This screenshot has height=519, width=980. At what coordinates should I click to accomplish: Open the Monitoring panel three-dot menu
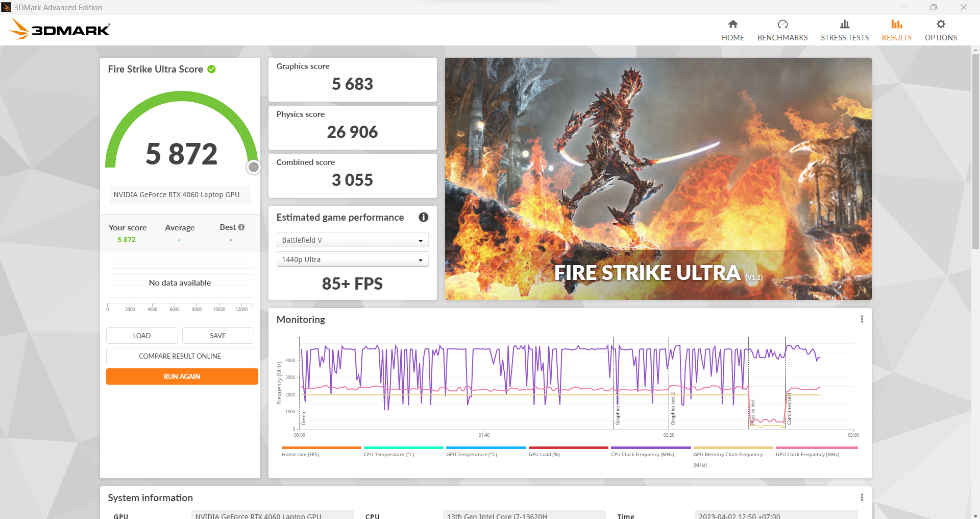coord(862,319)
